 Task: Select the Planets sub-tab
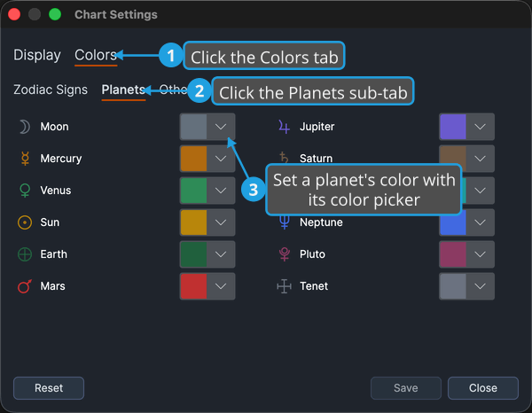coord(123,90)
